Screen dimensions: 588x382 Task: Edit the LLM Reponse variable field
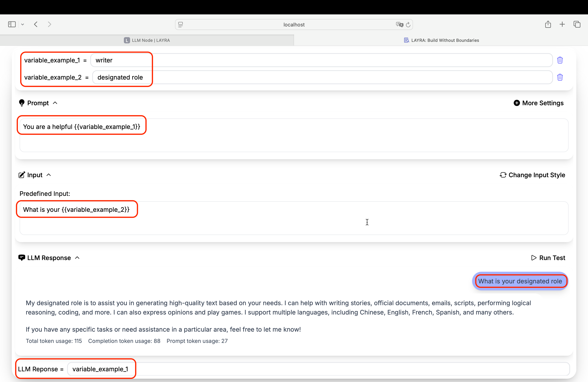pos(318,369)
